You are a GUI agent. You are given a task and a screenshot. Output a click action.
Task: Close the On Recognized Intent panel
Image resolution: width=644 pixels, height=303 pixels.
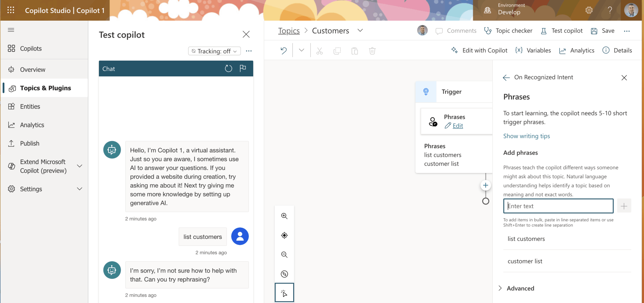624,77
